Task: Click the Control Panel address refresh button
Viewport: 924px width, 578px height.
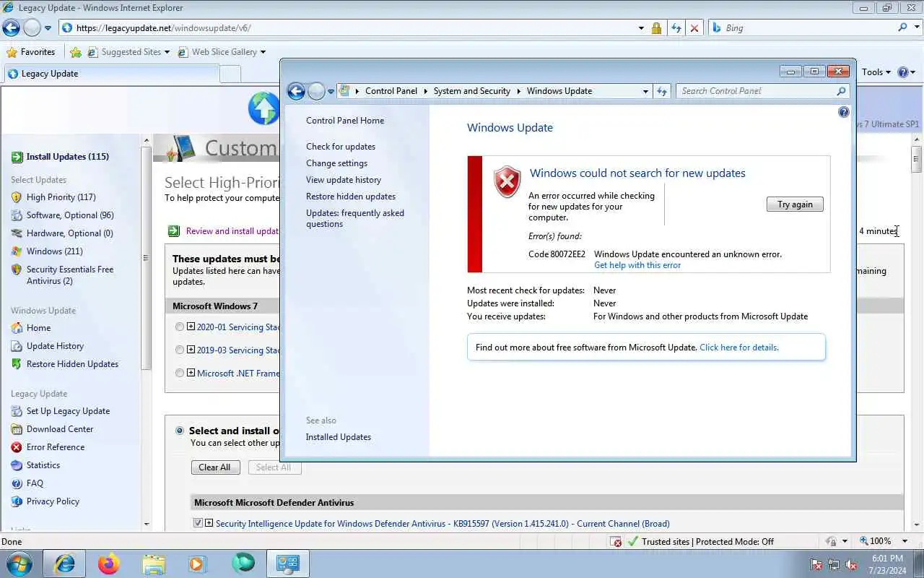Action: point(662,91)
